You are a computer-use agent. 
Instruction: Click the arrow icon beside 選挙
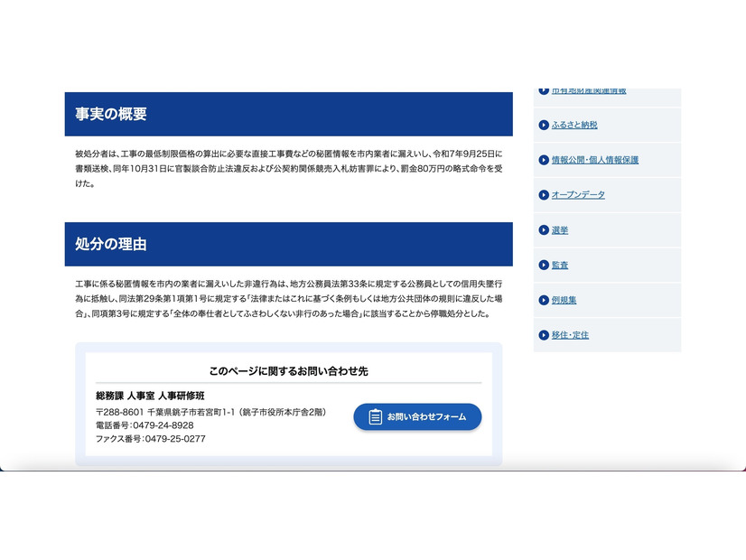[543, 230]
